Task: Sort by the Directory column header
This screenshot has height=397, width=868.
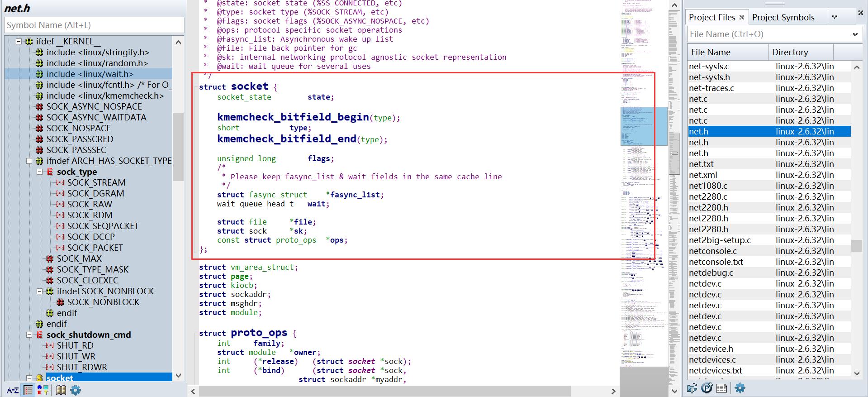Action: click(x=801, y=52)
